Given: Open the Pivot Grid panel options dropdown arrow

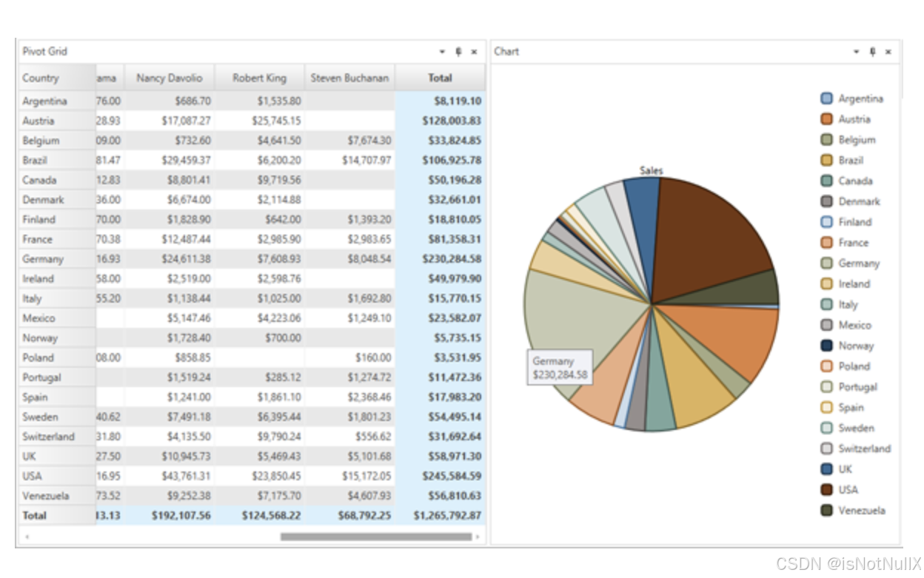Looking at the screenshot, I should point(442,52).
